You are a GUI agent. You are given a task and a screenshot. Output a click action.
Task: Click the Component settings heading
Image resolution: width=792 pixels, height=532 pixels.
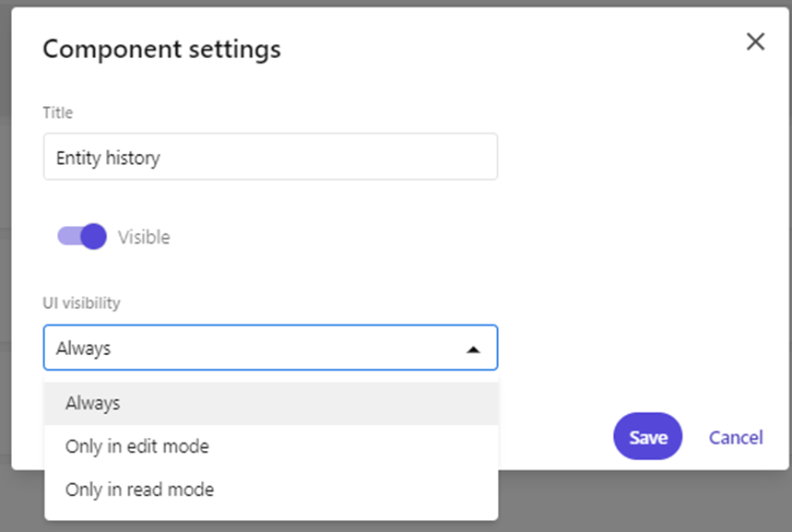162,49
